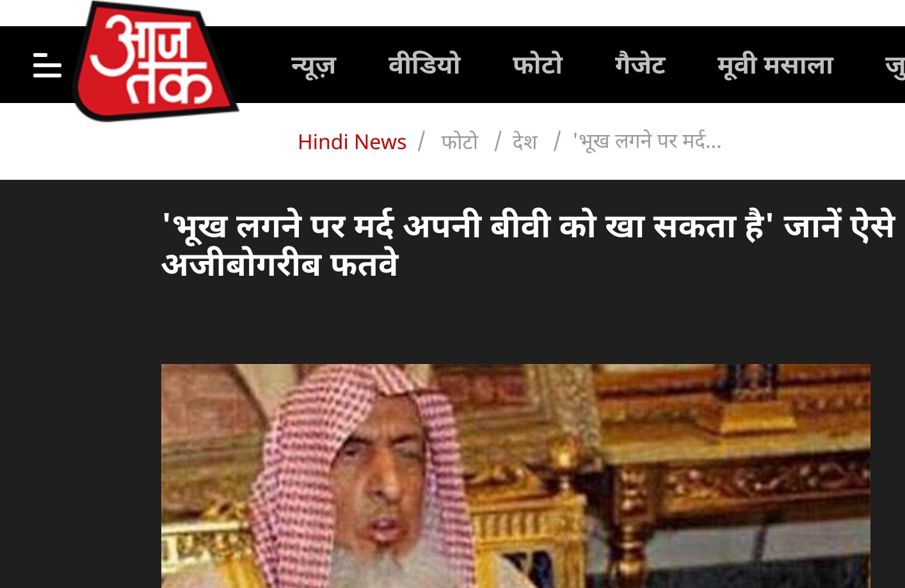Open the देश breadcrumb link
Image resolution: width=905 pixels, height=588 pixels.
525,141
